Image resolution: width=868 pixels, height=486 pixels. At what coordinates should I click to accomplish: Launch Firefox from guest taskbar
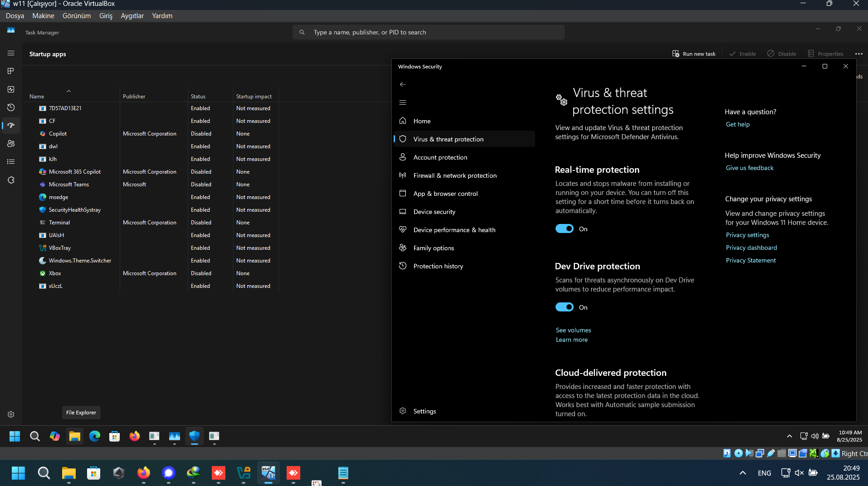tap(135, 436)
